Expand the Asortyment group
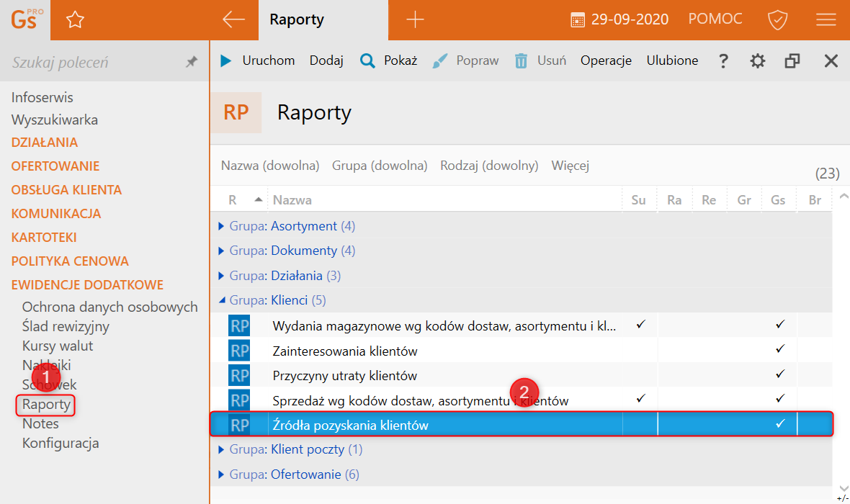Viewport: 850px width, 504px height. 222,226
